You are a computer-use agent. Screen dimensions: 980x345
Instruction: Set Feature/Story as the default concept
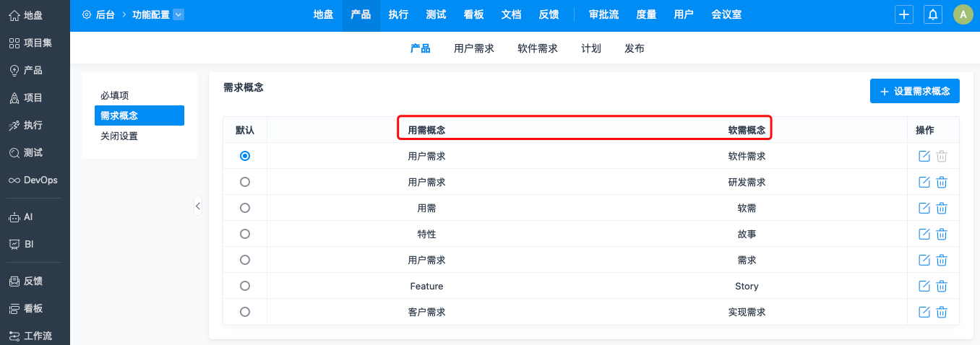click(245, 286)
